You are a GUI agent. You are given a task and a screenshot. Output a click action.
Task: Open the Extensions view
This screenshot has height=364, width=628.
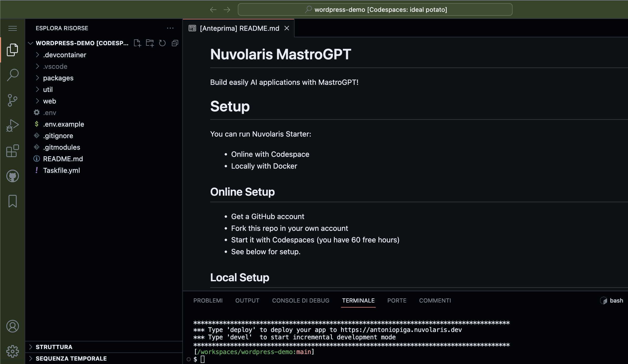tap(12, 151)
